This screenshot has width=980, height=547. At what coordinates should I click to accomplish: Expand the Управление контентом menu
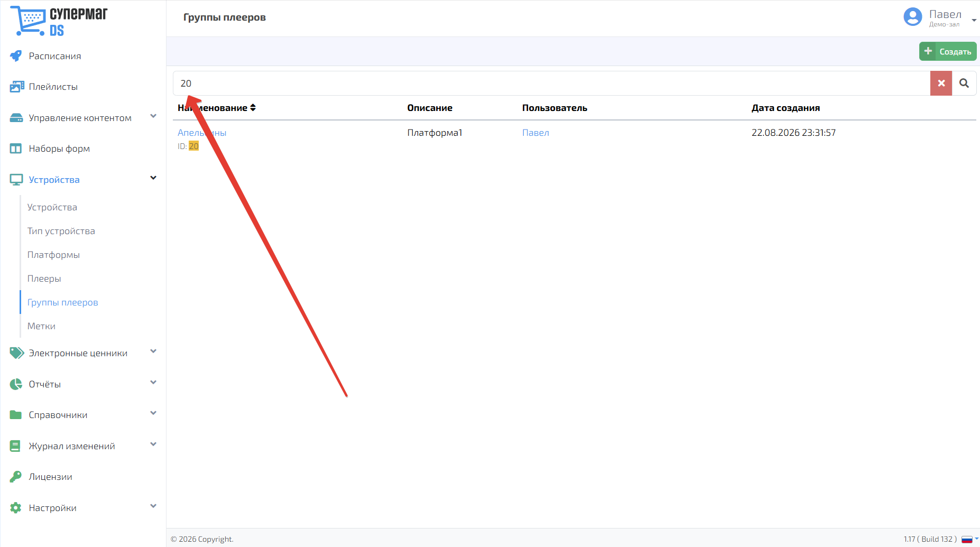153,116
